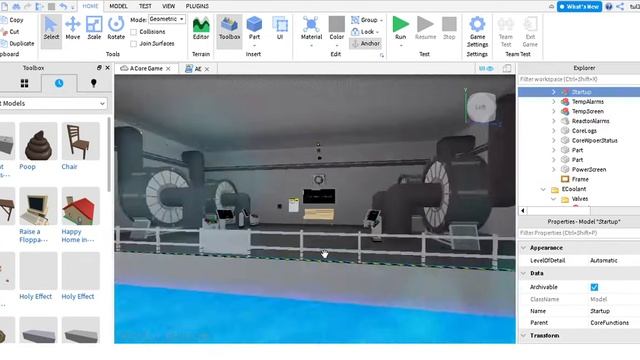
Task: Open the Toolbox creations lightbulb tab
Action: tap(93, 83)
